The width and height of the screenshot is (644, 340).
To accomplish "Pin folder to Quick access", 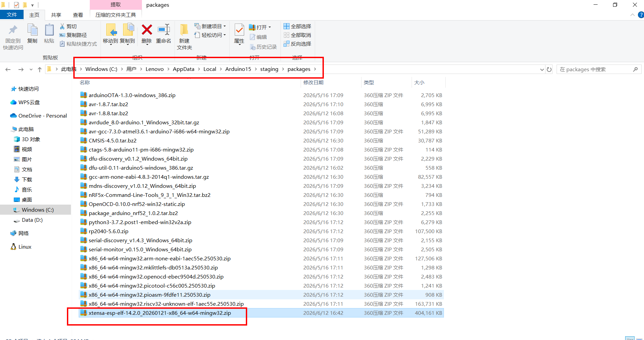I will [13, 37].
